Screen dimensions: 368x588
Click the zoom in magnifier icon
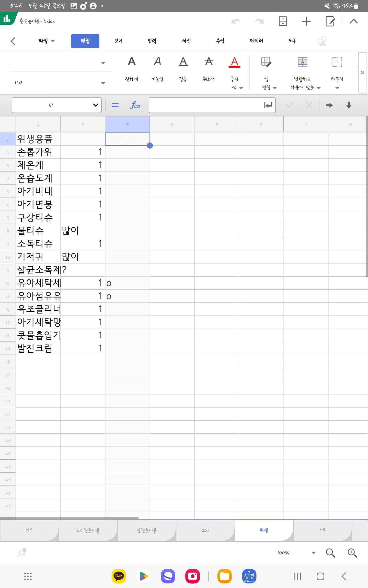coord(352,553)
